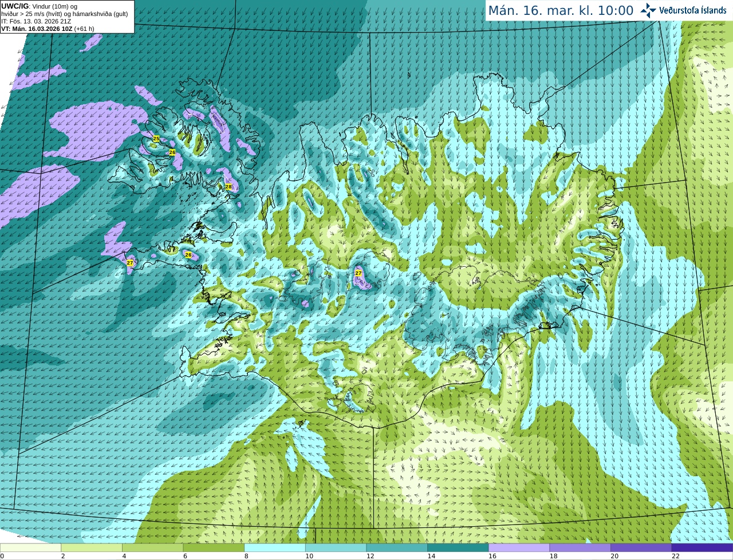Click the Veðurstofa Íslands logo icon
733x560 pixels.
648,10
